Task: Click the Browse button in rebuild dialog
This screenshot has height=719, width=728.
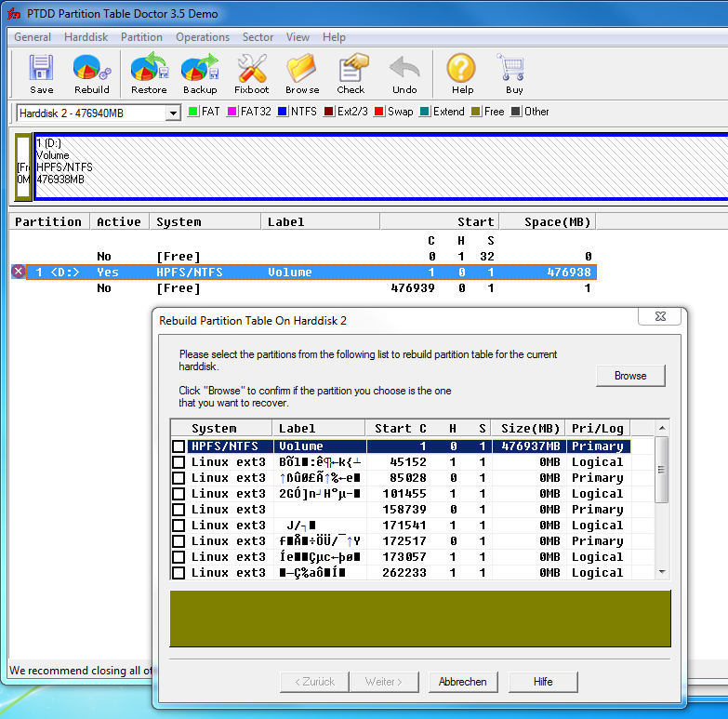Action: [630, 375]
